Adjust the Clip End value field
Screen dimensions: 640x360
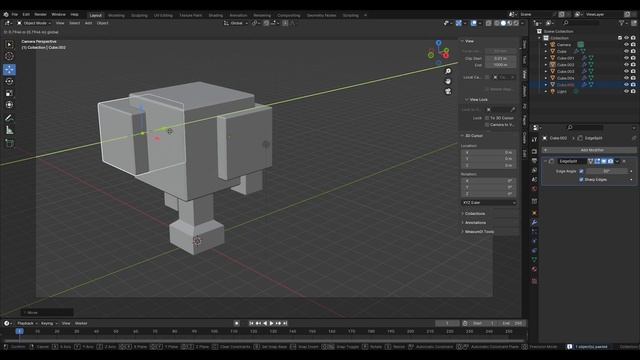click(501, 65)
